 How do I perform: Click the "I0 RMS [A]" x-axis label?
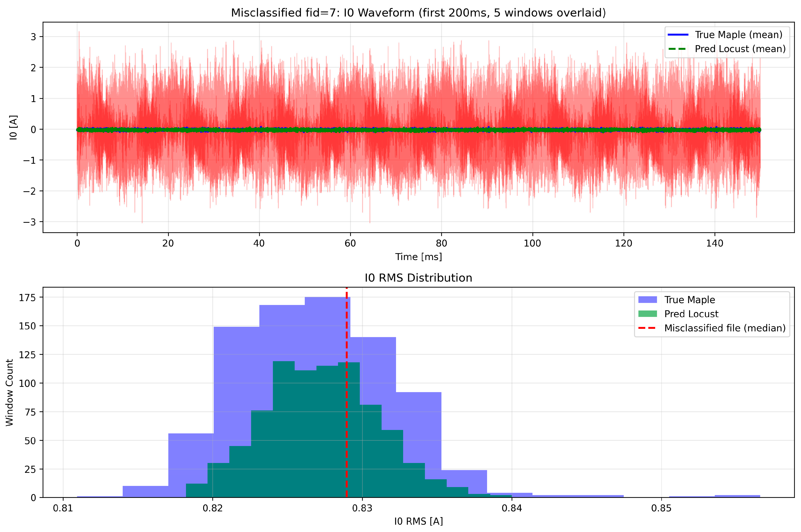click(418, 521)
